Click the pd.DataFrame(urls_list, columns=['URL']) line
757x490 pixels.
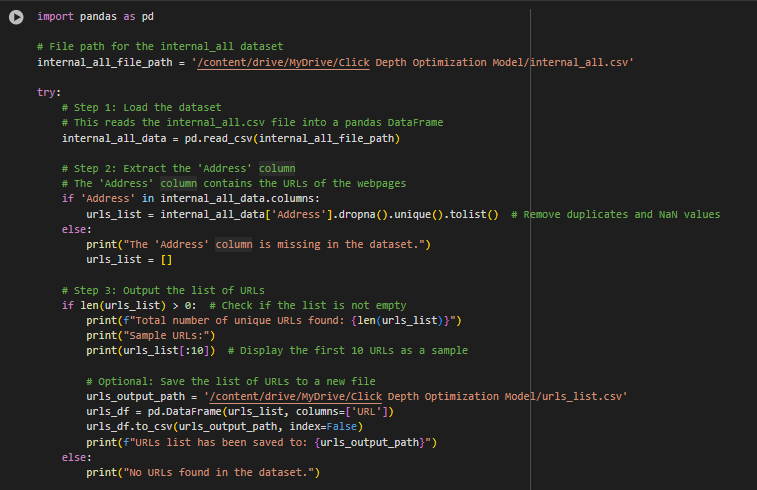coord(240,412)
